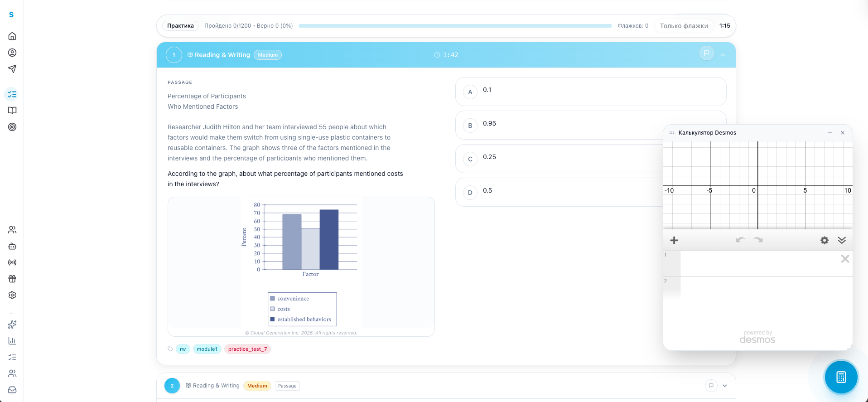Screen dimensions: 868x402
Task: Collapse question 1 with the chevron
Action: [x=723, y=55]
